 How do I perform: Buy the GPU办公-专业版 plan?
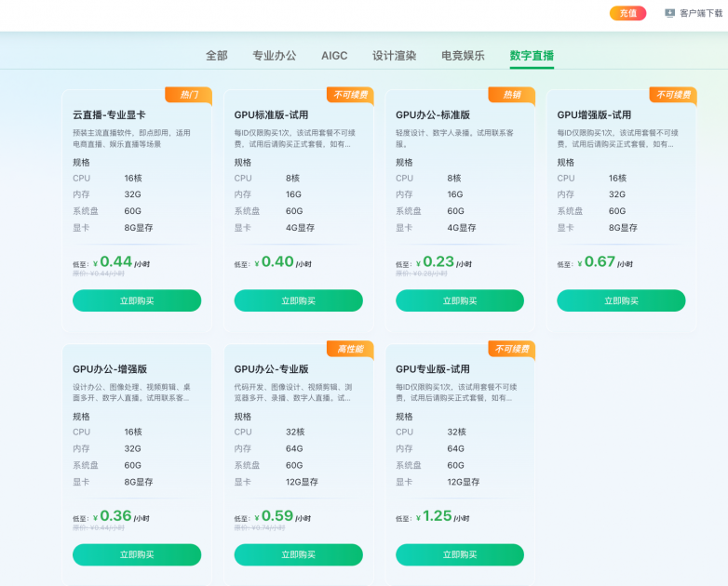click(x=298, y=554)
